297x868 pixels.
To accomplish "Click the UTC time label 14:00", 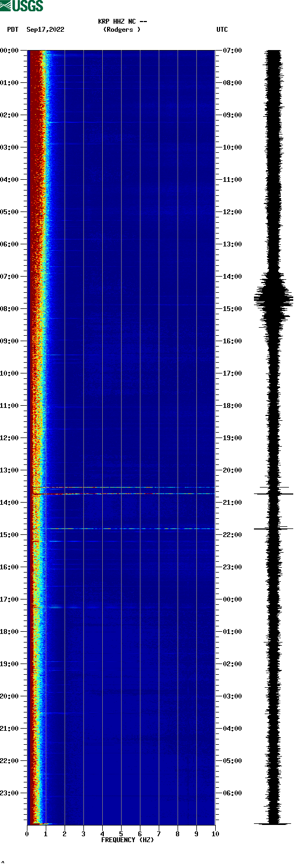I will [232, 277].
